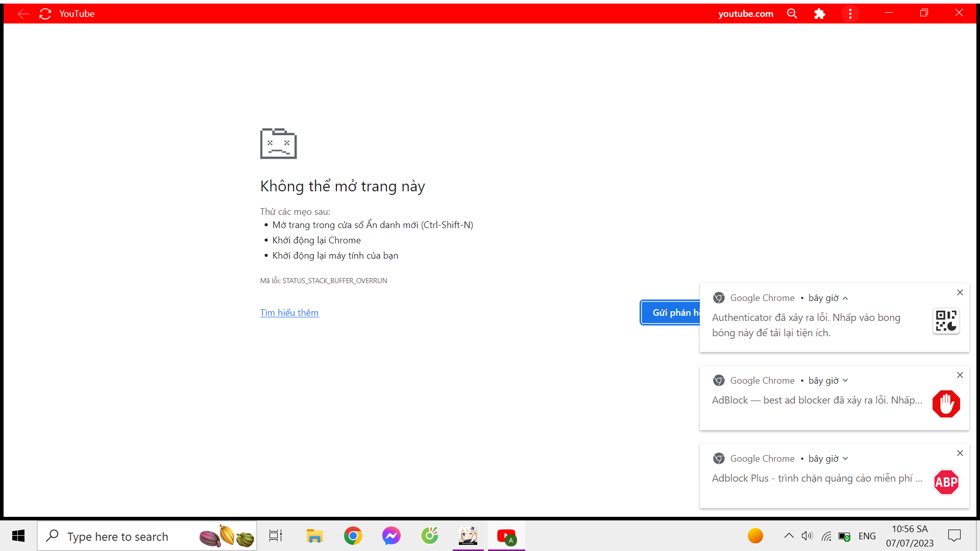Open the Windows Start menu
The width and height of the screenshot is (980, 551).
click(x=18, y=536)
